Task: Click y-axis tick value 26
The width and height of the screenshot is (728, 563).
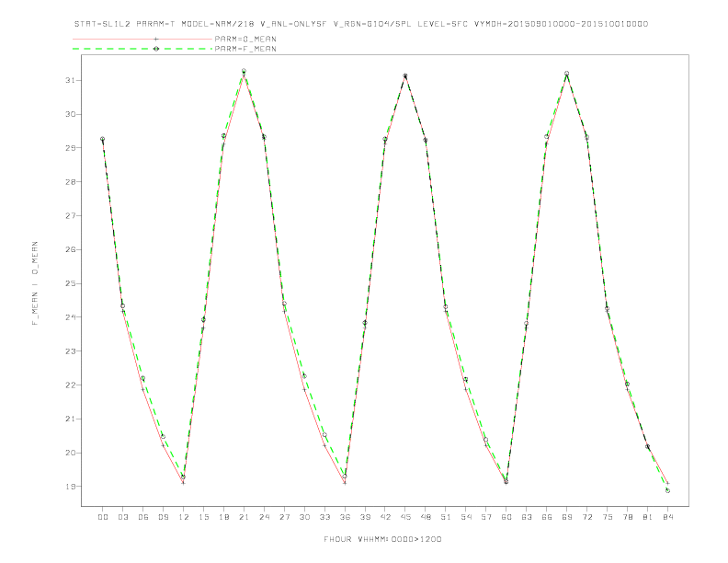Action: coord(70,249)
